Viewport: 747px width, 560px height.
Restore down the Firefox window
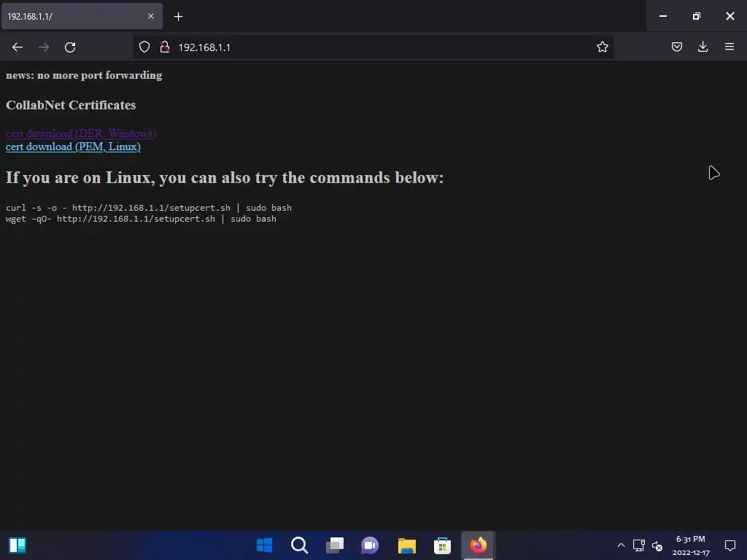click(x=696, y=16)
